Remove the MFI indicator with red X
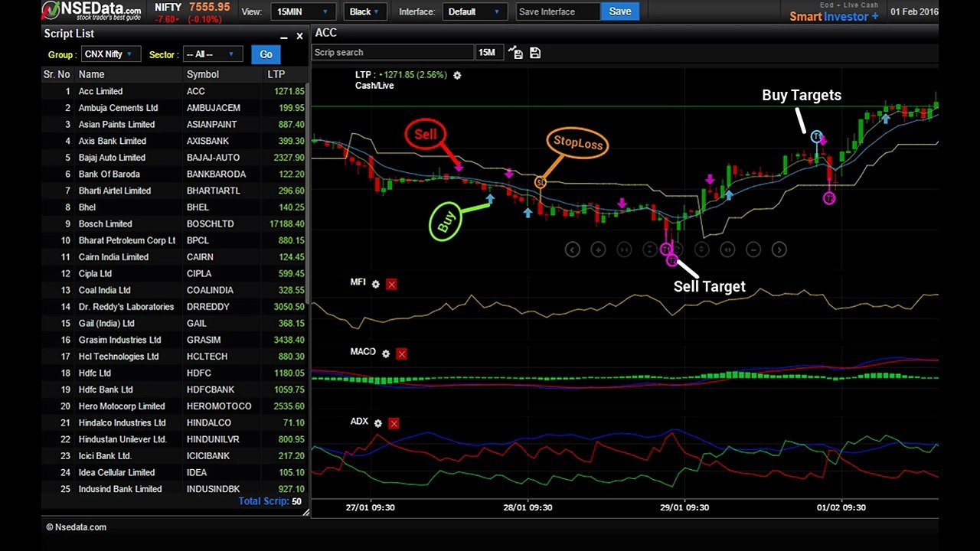Screen dimensions: 980x551 click(x=391, y=284)
